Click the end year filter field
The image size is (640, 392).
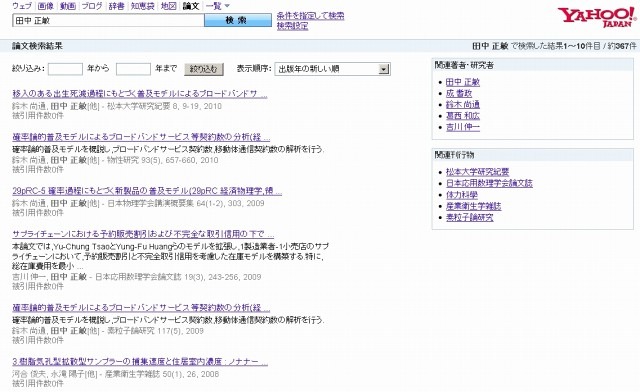coord(133,69)
